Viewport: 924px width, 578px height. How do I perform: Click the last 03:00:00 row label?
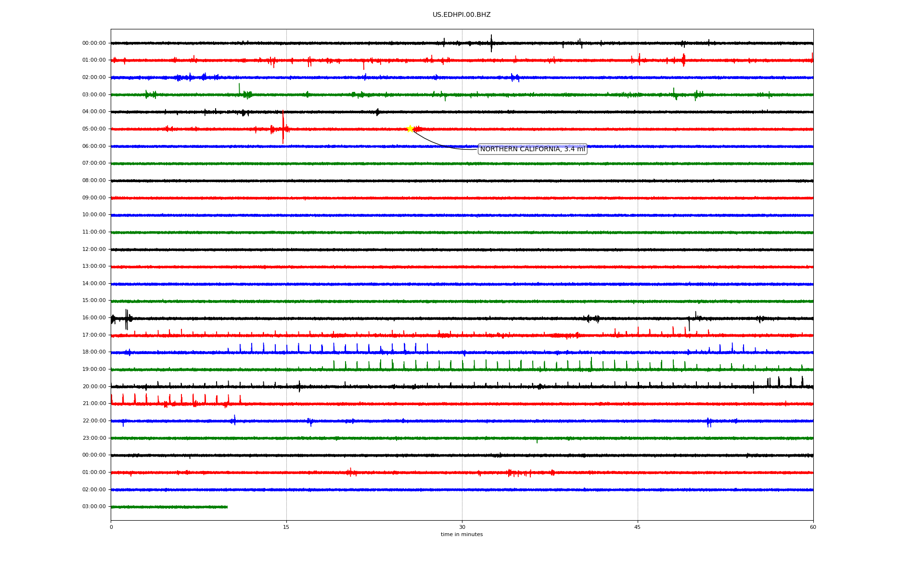pyautogui.click(x=94, y=507)
